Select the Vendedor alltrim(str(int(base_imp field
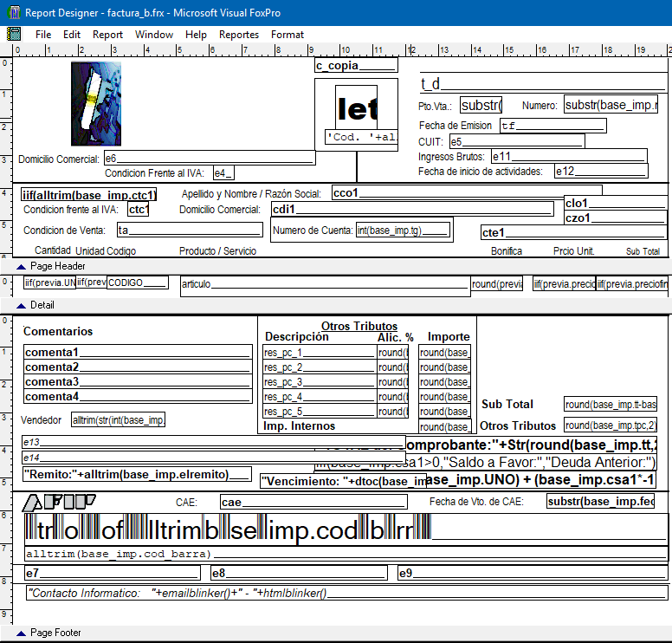This screenshot has width=672, height=643. [x=118, y=419]
